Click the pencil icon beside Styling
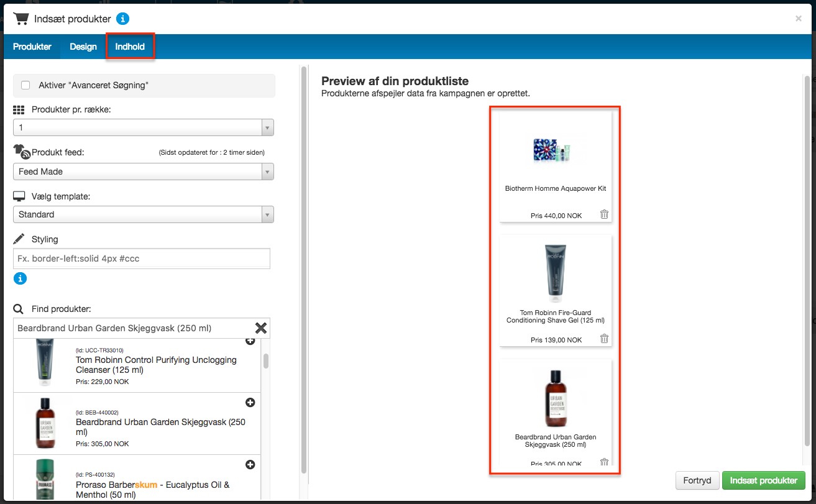 pyautogui.click(x=19, y=239)
